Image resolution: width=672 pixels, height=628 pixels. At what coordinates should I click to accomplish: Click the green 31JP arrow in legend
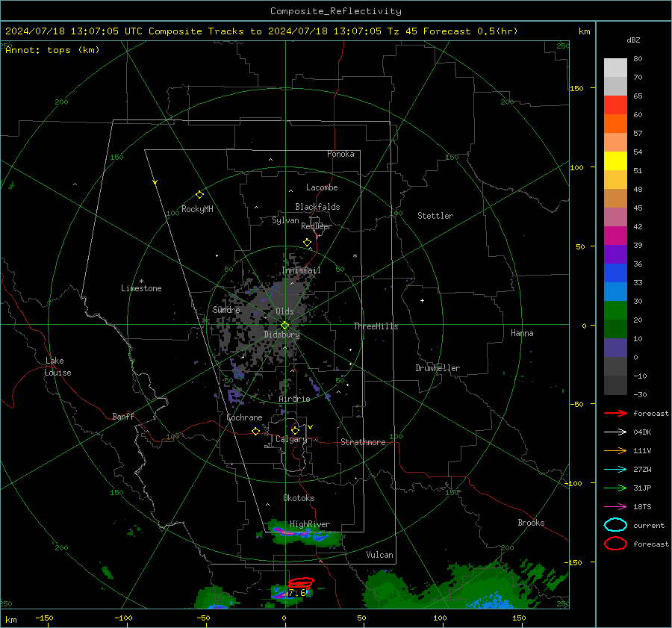coord(615,488)
